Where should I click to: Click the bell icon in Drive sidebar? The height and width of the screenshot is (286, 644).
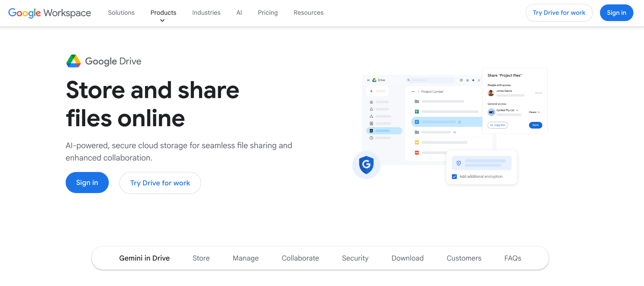[x=371, y=109]
